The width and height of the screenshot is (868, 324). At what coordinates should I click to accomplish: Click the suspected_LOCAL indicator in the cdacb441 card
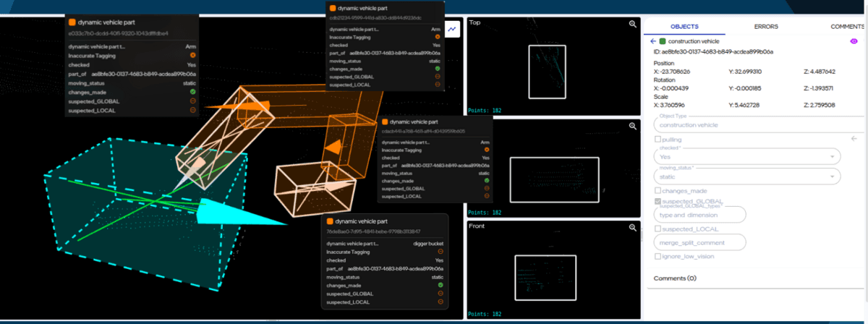pyautogui.click(x=487, y=197)
